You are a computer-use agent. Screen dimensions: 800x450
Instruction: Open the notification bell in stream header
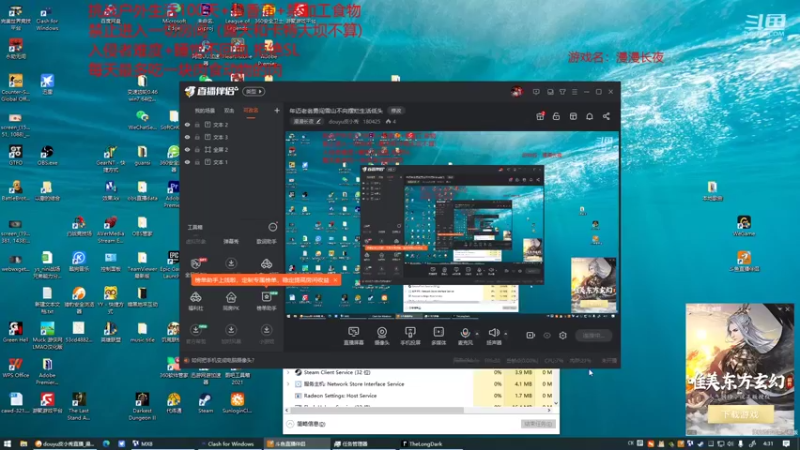coord(589,116)
